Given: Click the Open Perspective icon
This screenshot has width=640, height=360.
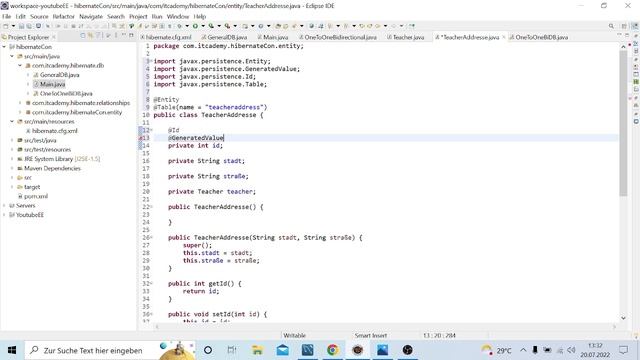Looking at the screenshot, I should click(x=624, y=26).
